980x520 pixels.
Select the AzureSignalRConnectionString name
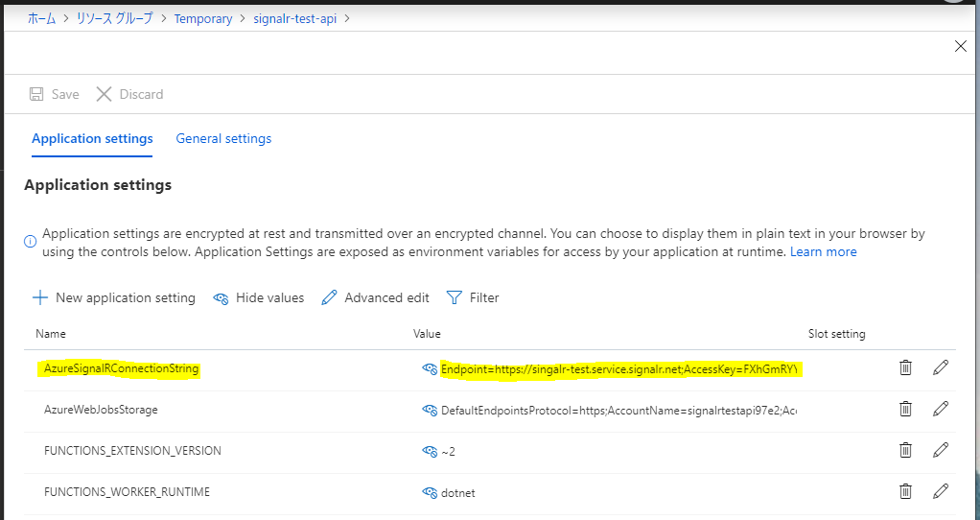tap(121, 368)
